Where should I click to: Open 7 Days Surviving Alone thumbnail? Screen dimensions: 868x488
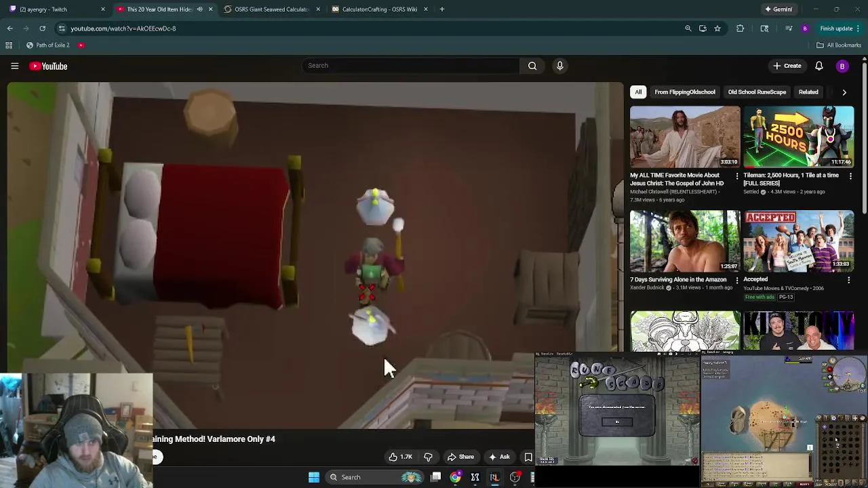point(685,241)
